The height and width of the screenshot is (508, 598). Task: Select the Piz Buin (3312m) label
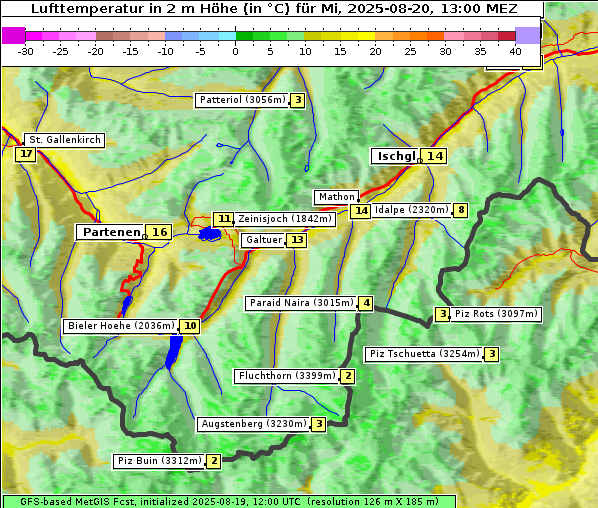[x=159, y=461]
